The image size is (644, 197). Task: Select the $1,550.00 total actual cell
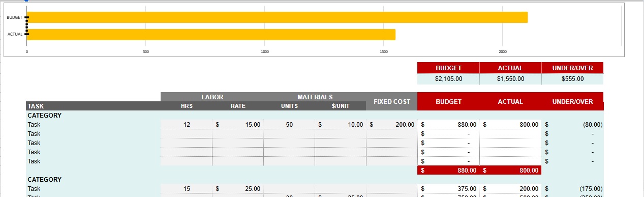pyautogui.click(x=510, y=79)
